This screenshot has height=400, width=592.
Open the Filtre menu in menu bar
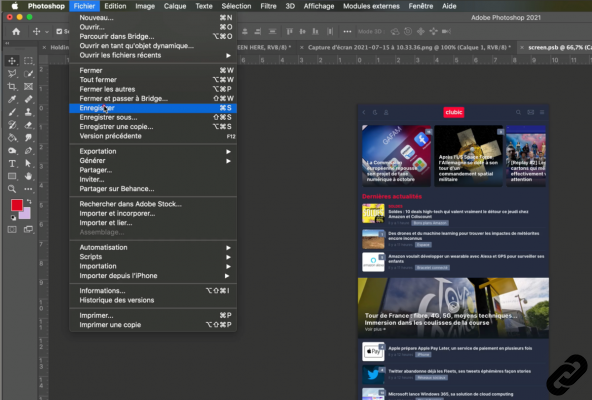(268, 6)
